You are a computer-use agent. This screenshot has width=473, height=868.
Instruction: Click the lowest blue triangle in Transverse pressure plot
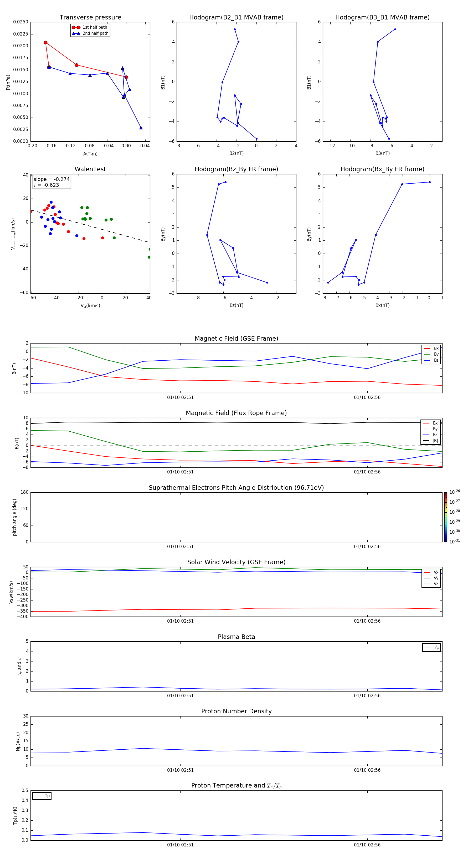point(141,128)
